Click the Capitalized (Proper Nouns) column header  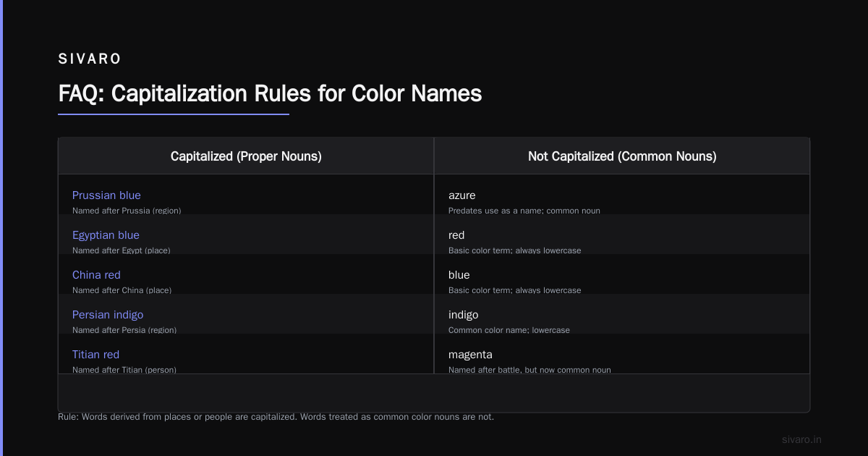coord(246,156)
